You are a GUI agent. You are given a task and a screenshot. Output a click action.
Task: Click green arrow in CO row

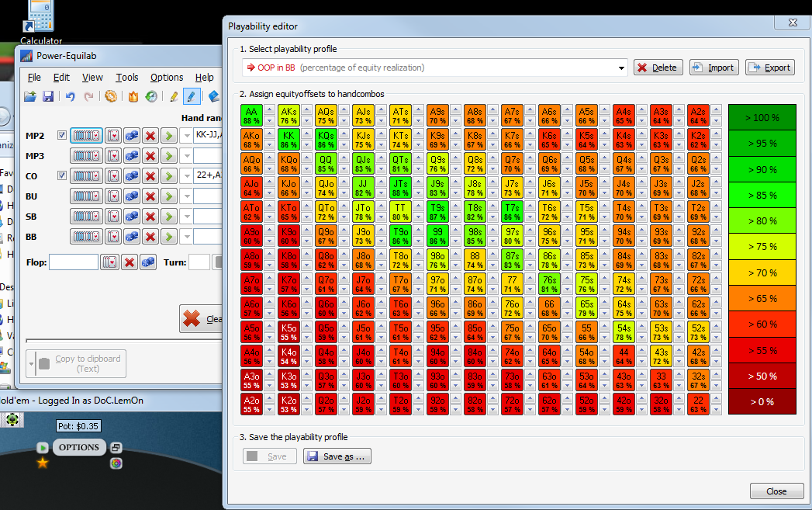point(169,176)
